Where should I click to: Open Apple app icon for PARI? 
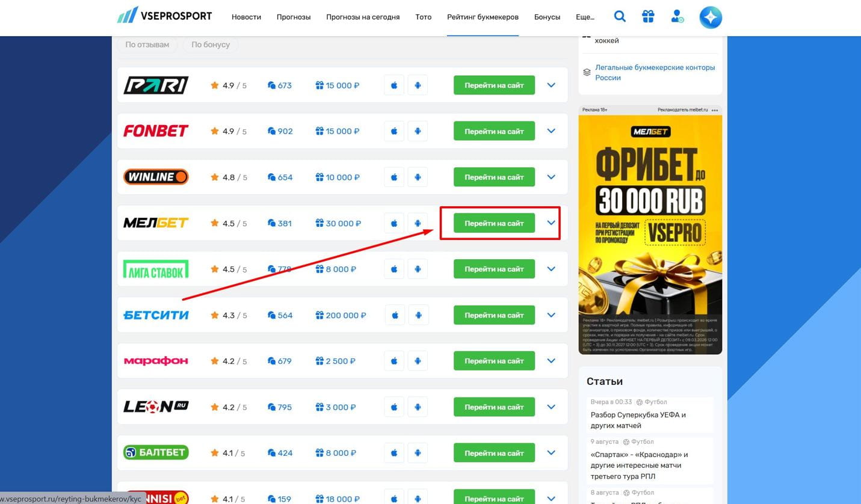click(x=394, y=85)
